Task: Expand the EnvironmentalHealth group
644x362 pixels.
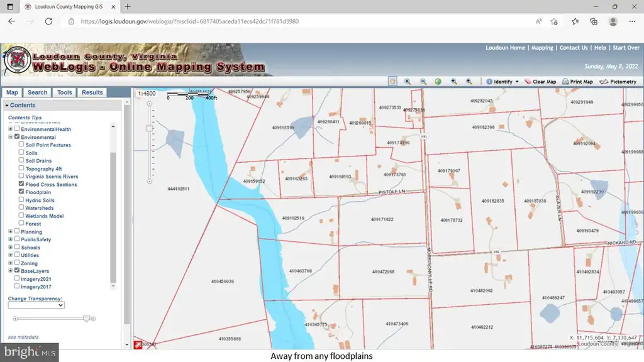Action: point(10,129)
